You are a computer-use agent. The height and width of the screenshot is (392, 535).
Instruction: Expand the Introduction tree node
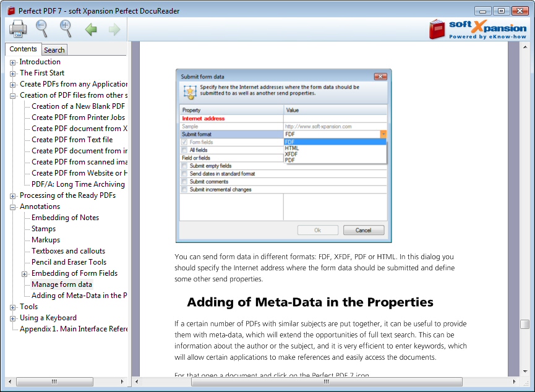pos(13,62)
